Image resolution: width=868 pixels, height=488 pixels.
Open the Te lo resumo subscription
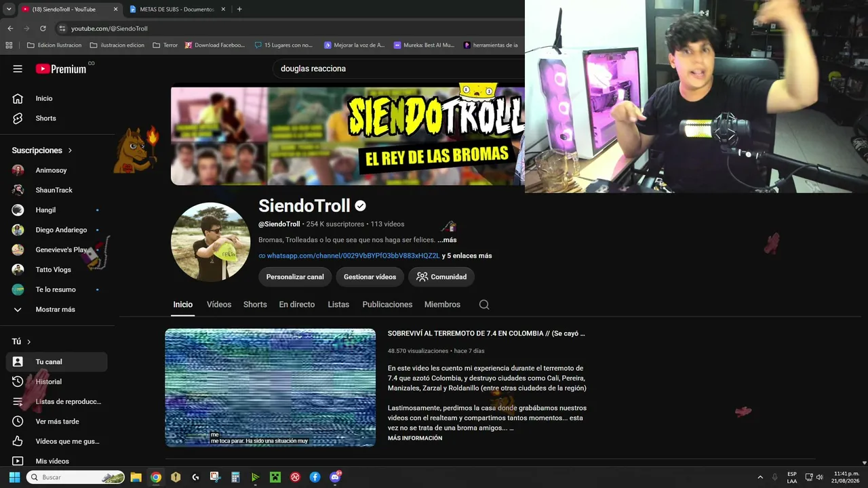[57, 289]
